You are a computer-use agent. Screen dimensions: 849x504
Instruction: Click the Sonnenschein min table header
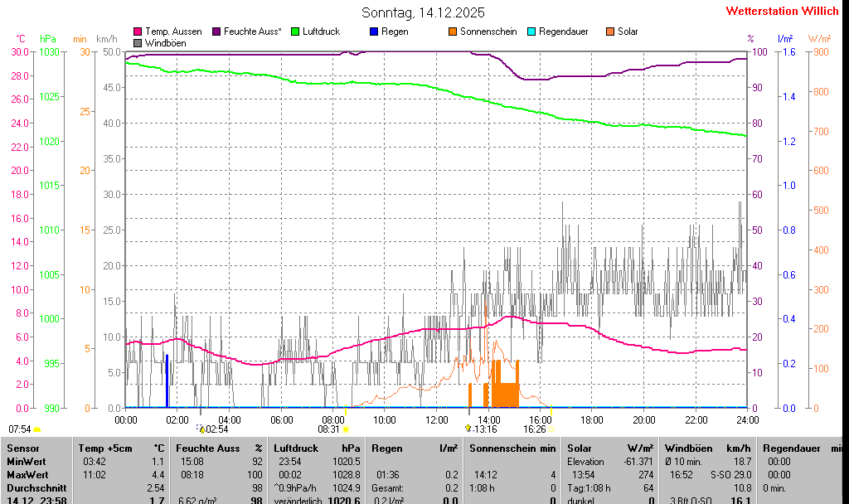coord(512,448)
